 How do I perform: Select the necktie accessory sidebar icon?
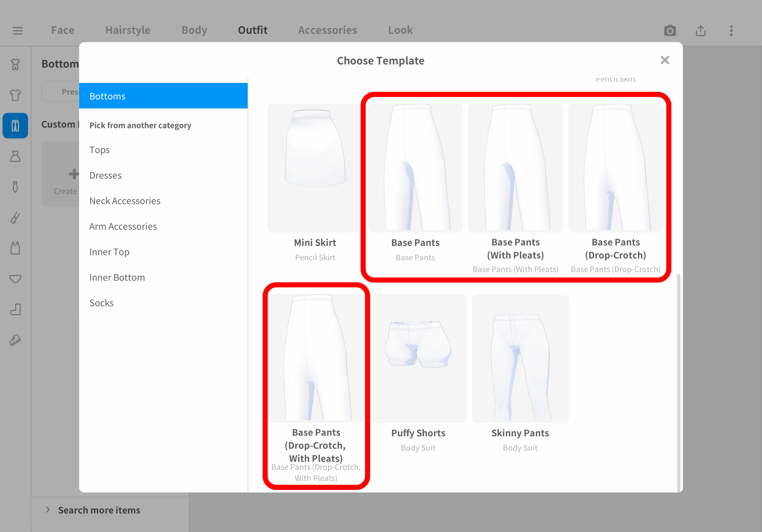click(x=15, y=187)
